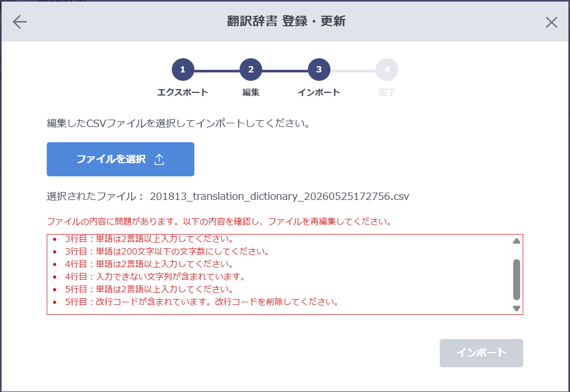Click the selected file name 201813_translation_dictionary csv
Image resolution: width=570 pixels, height=392 pixels.
click(279, 196)
